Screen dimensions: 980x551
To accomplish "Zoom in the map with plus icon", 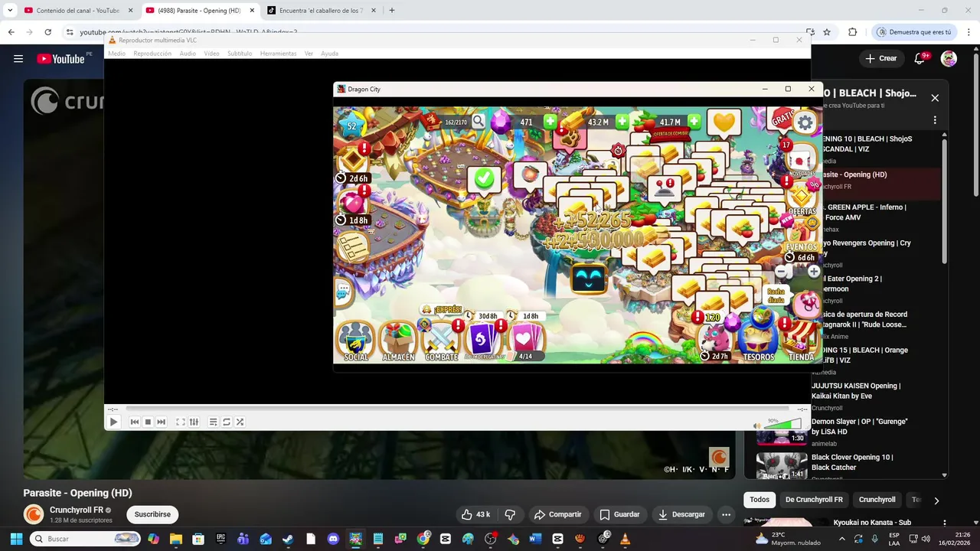I will [813, 272].
